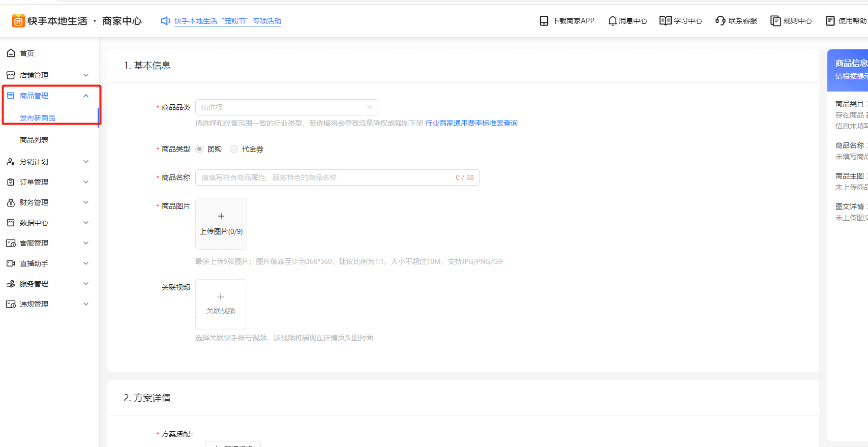Open 下载商家APP download icon
868x447 pixels.
point(544,21)
